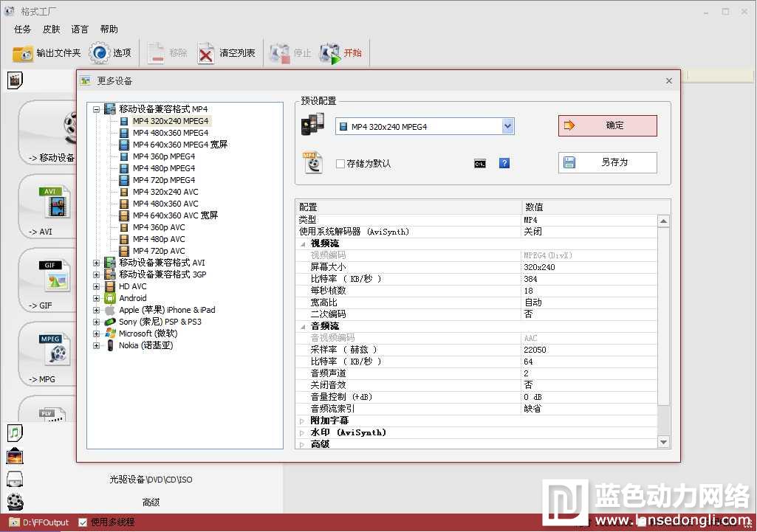The width and height of the screenshot is (757, 532).
Task: Open the command line icon beside help
Action: 480,163
